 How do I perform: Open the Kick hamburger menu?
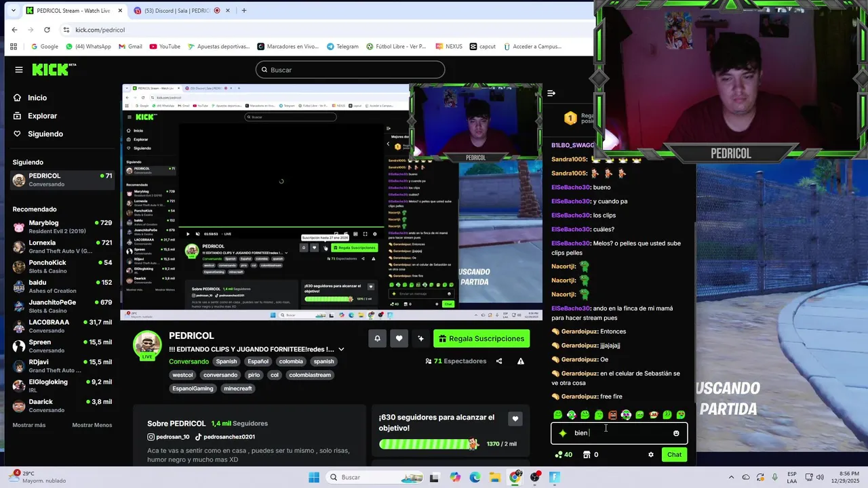click(19, 70)
